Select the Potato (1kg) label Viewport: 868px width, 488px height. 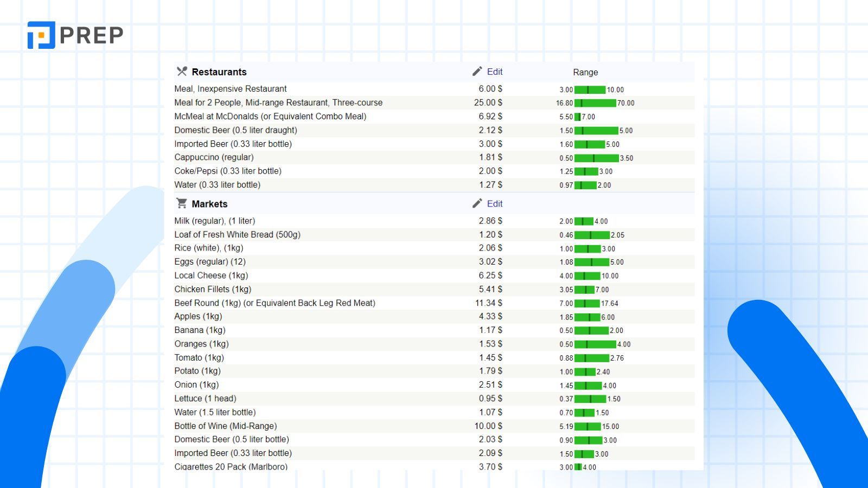click(197, 371)
